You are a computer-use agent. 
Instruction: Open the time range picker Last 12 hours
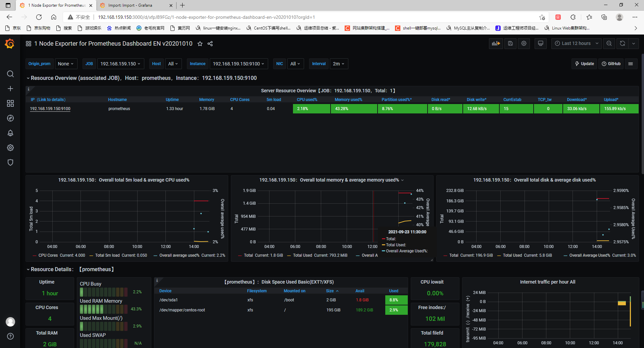(x=577, y=43)
